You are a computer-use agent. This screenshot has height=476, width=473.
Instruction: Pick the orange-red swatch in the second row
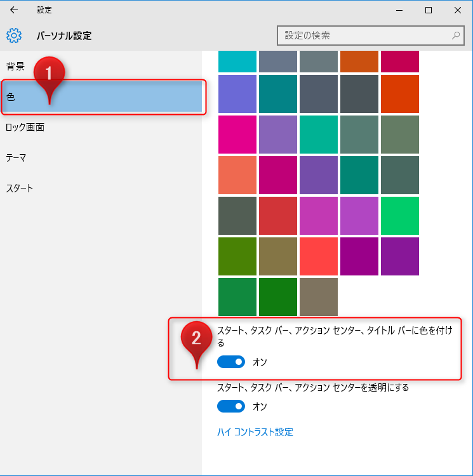pyautogui.click(x=400, y=94)
